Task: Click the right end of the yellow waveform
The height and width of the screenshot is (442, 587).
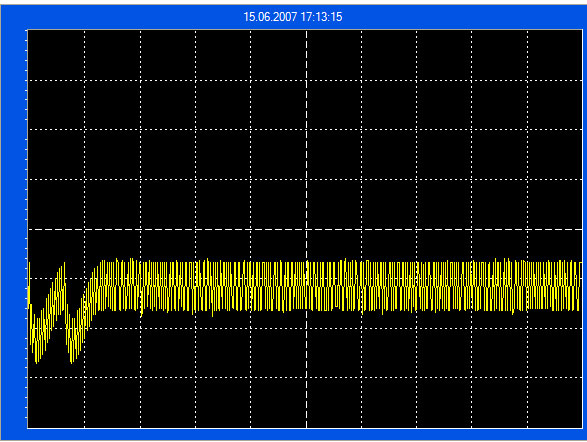Action: click(580, 286)
